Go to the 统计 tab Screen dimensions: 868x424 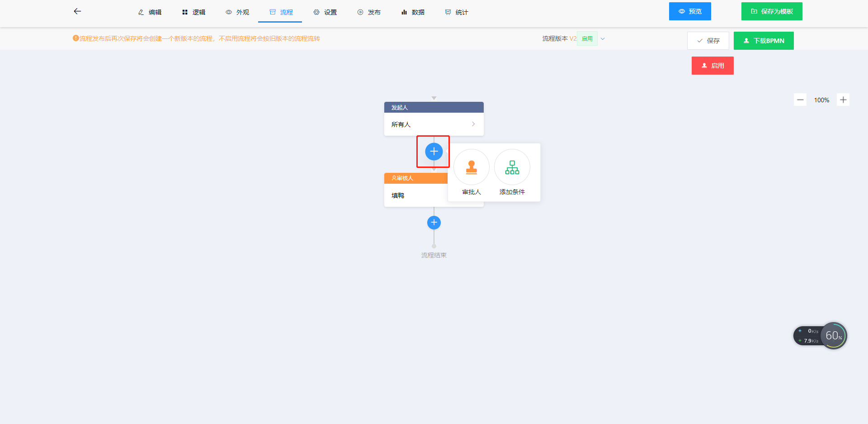(x=457, y=12)
